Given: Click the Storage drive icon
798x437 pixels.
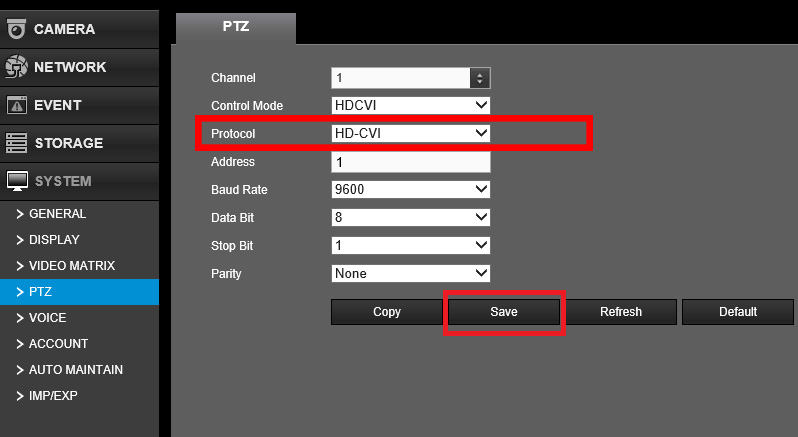Looking at the screenshot, I should tap(16, 143).
